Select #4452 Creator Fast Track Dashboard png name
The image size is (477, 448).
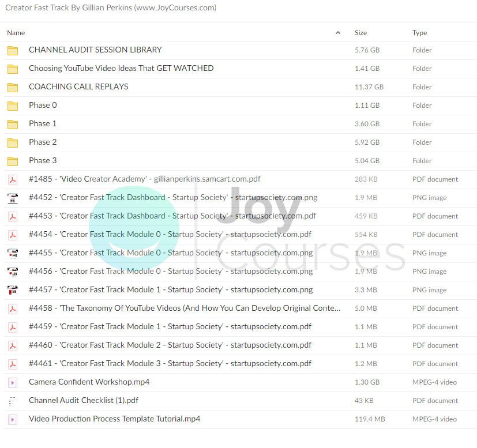click(x=173, y=197)
